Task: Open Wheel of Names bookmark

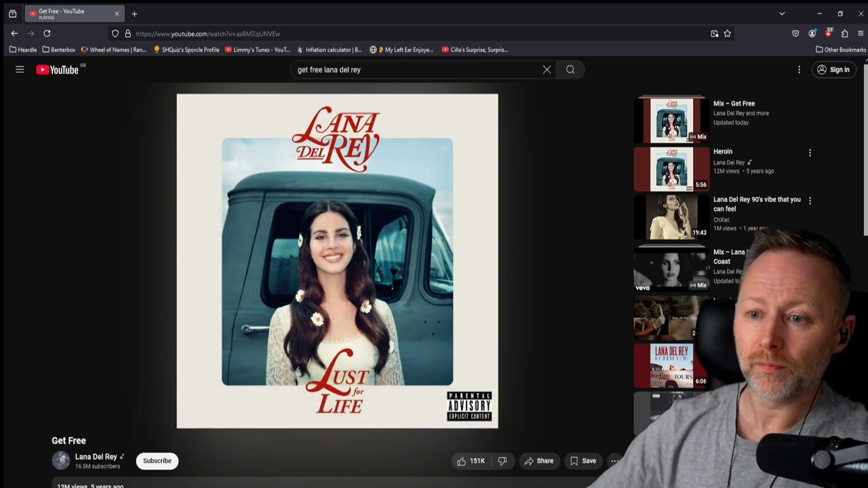Action: tap(113, 49)
